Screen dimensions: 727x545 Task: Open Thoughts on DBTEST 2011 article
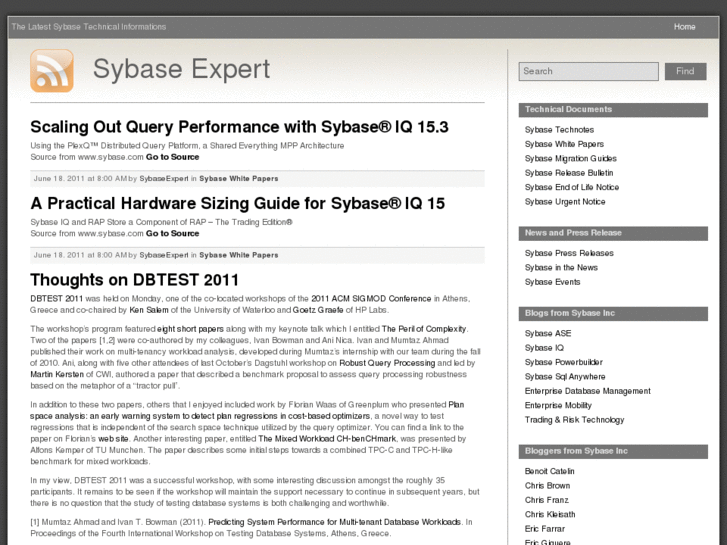click(134, 280)
